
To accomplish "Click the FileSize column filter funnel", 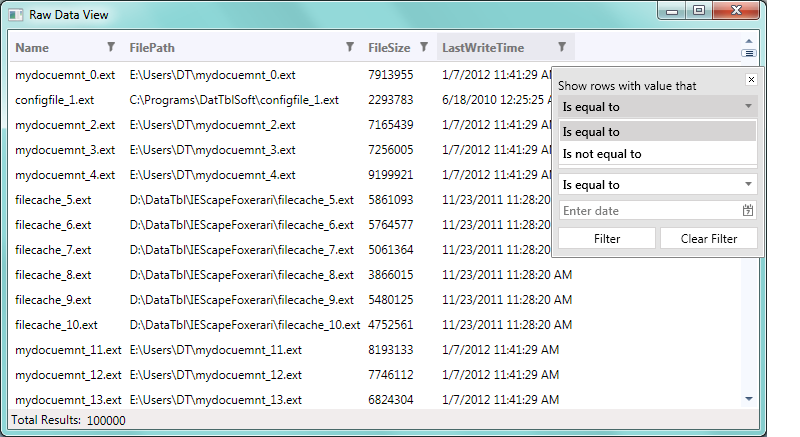I will (424, 47).
